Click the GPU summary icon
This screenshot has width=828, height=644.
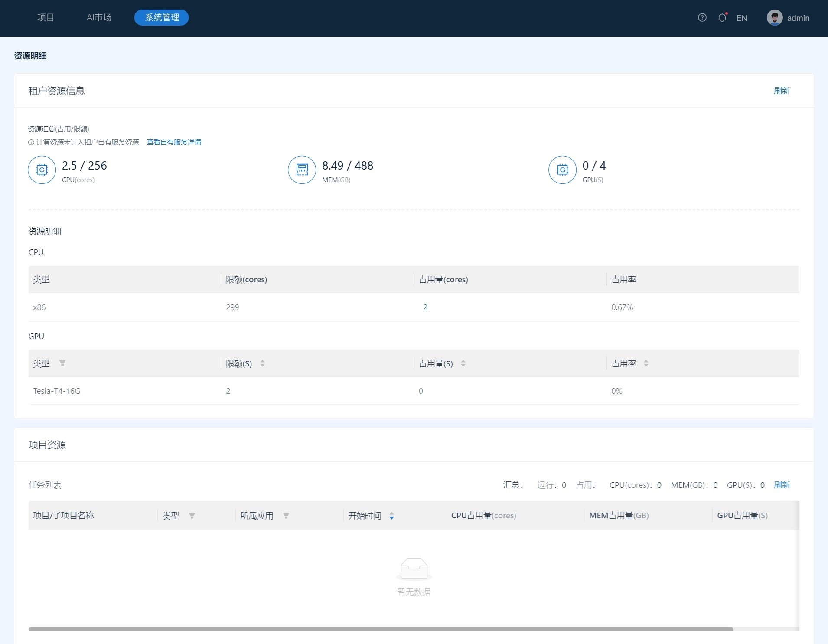pyautogui.click(x=562, y=170)
